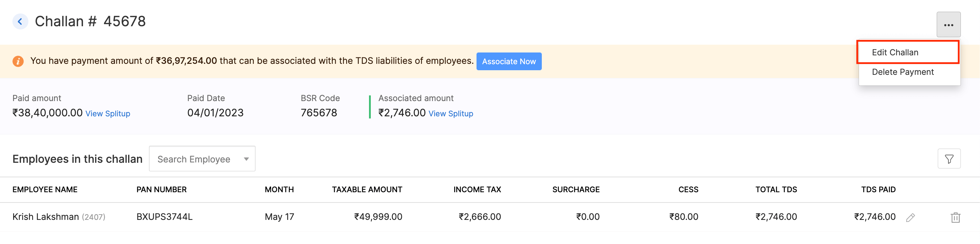View Splitup of the Paid amount
The height and width of the screenshot is (244, 980).
[108, 113]
